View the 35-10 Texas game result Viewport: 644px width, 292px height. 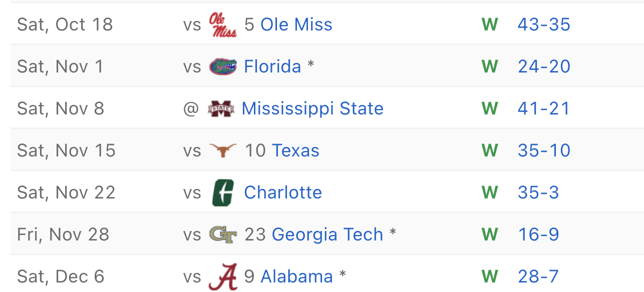(x=544, y=150)
